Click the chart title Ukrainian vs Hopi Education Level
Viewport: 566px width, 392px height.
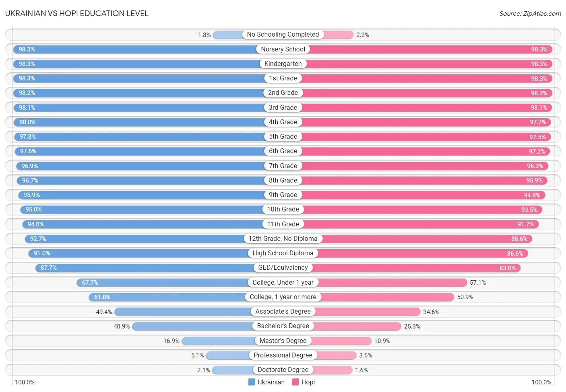[77, 13]
